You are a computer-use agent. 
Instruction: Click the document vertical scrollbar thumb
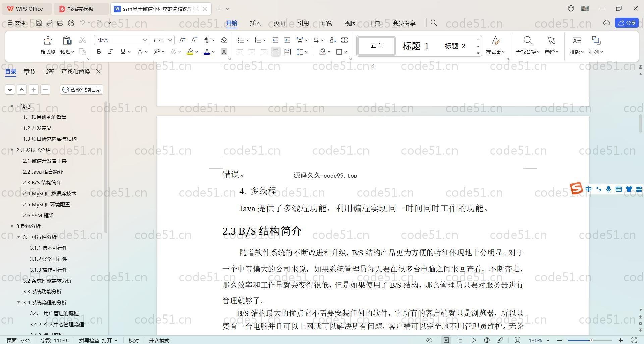click(640, 123)
